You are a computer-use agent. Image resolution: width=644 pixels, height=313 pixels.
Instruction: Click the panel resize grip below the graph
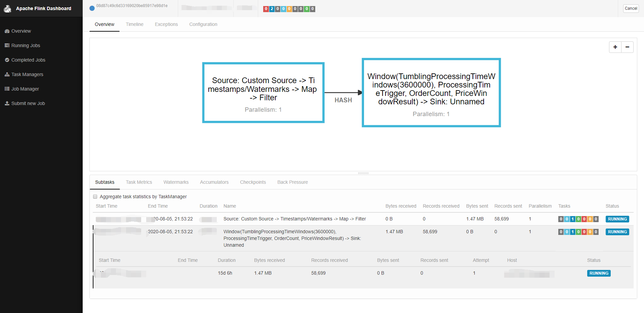coord(363,173)
